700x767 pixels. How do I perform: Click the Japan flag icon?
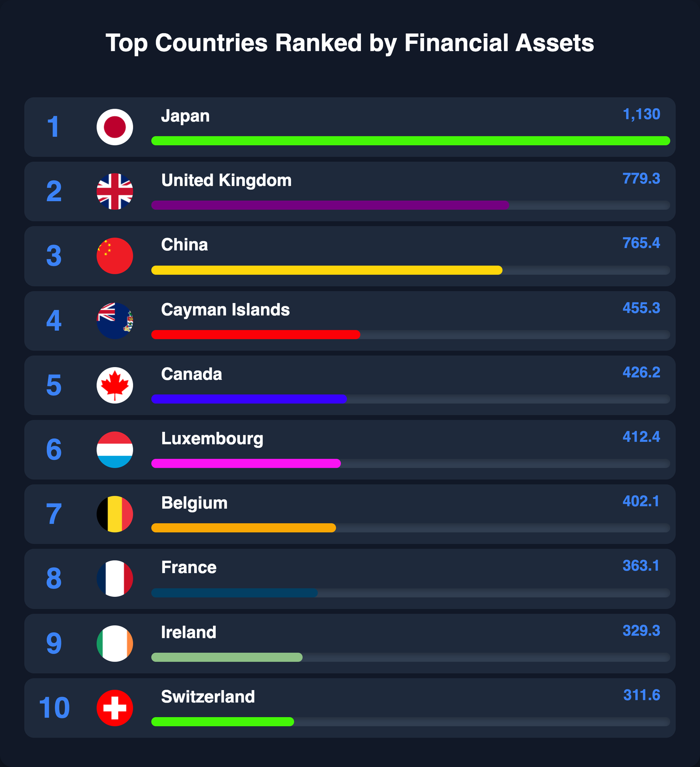[115, 127]
